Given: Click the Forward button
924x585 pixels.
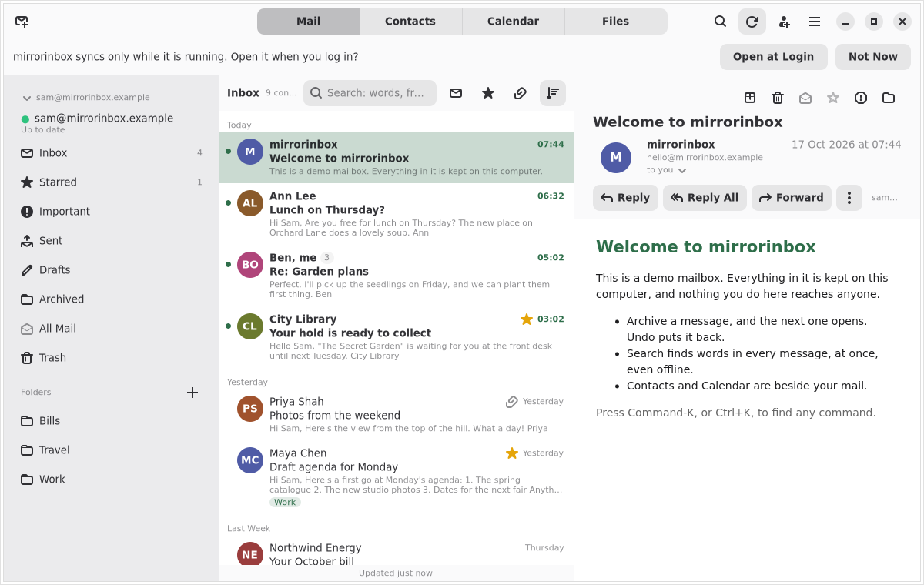Looking at the screenshot, I should pyautogui.click(x=792, y=198).
